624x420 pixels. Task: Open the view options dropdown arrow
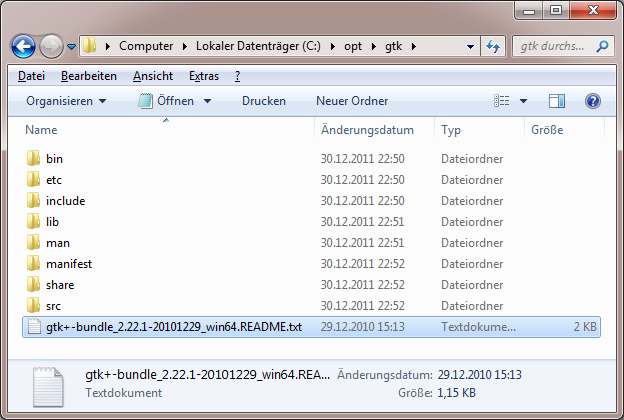[522, 101]
